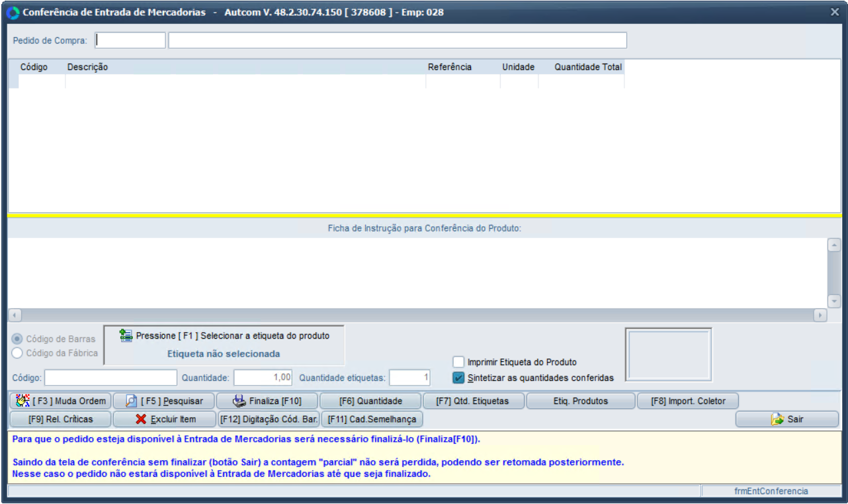The height and width of the screenshot is (504, 848).
Task: Select Código da Fábrica radio option
Action: click(17, 353)
